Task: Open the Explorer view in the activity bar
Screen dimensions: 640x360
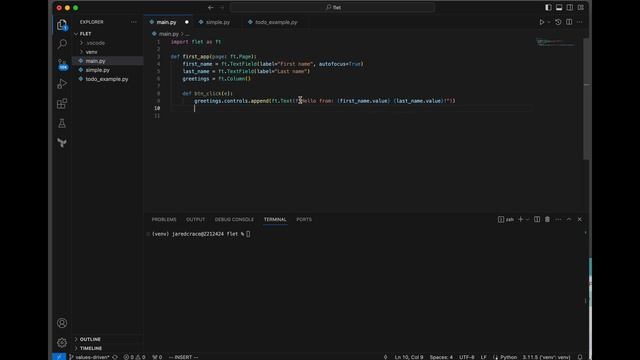Action: pyautogui.click(x=62, y=25)
